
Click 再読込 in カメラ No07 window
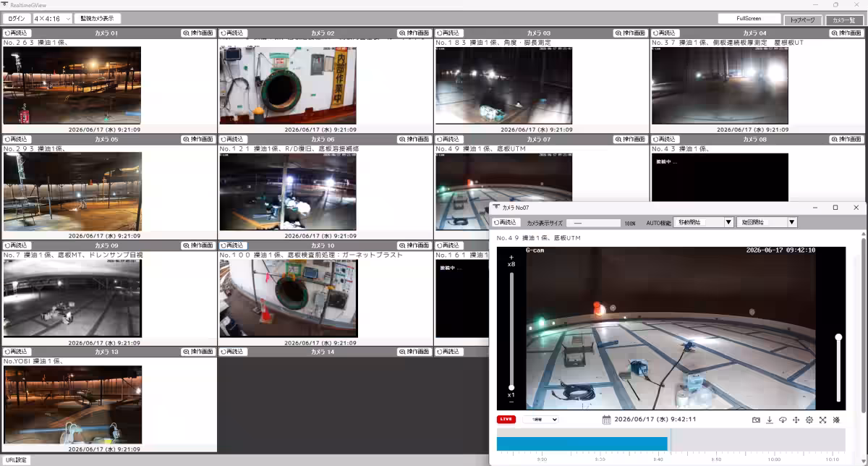coord(506,223)
